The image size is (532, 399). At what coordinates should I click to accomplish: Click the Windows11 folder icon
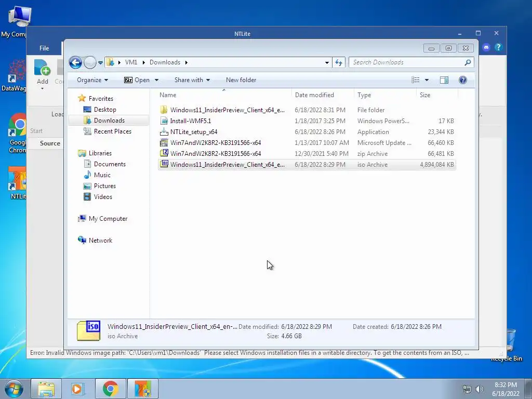(x=164, y=110)
